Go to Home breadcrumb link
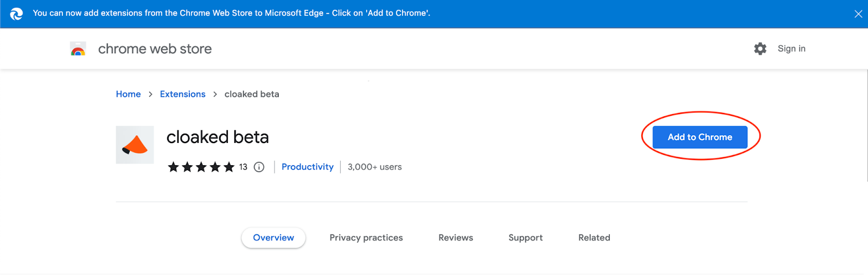This screenshot has width=868, height=275. 128,94
